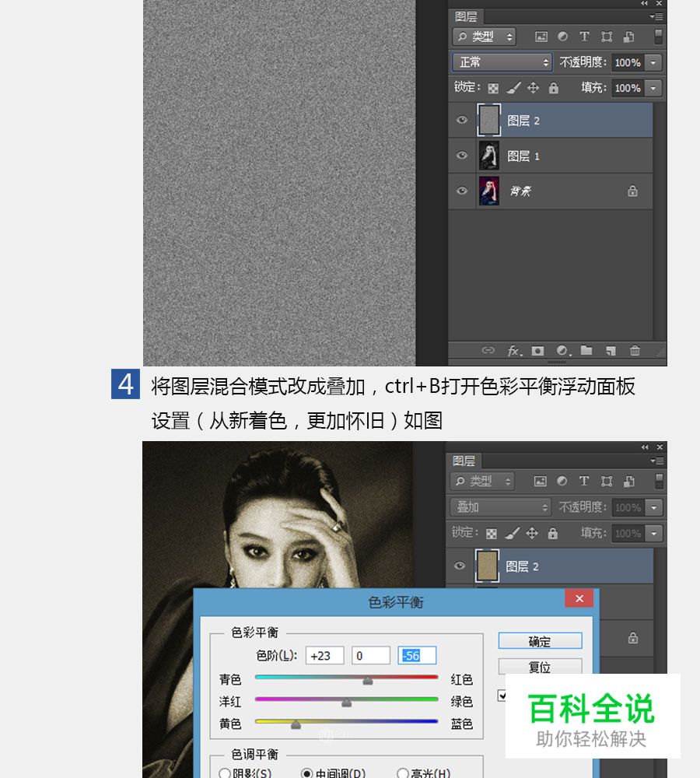Select the Link Layers icon
This screenshot has height=778, width=700.
[490, 350]
